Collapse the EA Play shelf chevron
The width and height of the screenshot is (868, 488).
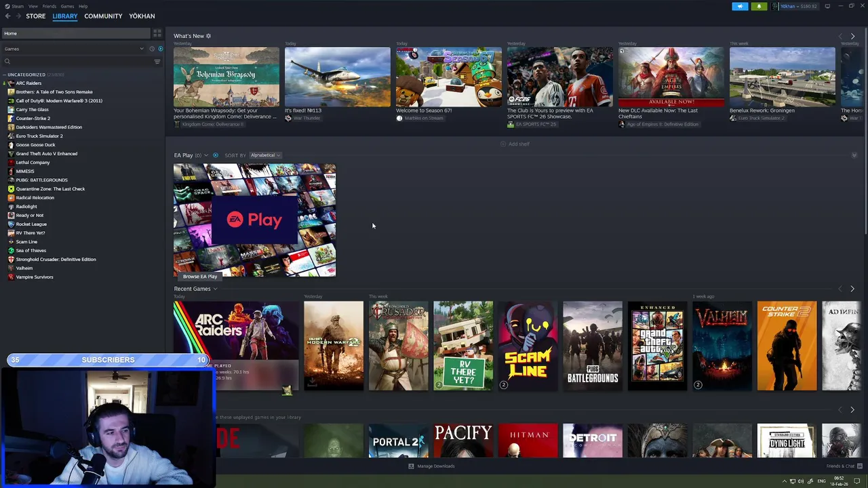[854, 156]
